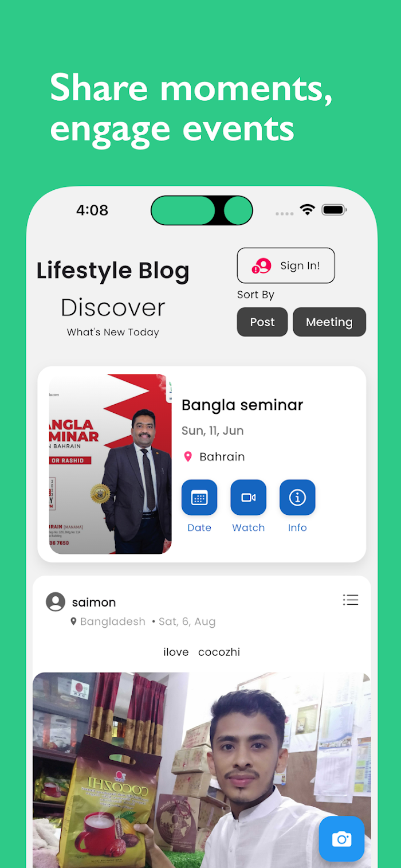Tap the Sun, 11, Jun date text
The height and width of the screenshot is (868, 401).
coord(213,431)
